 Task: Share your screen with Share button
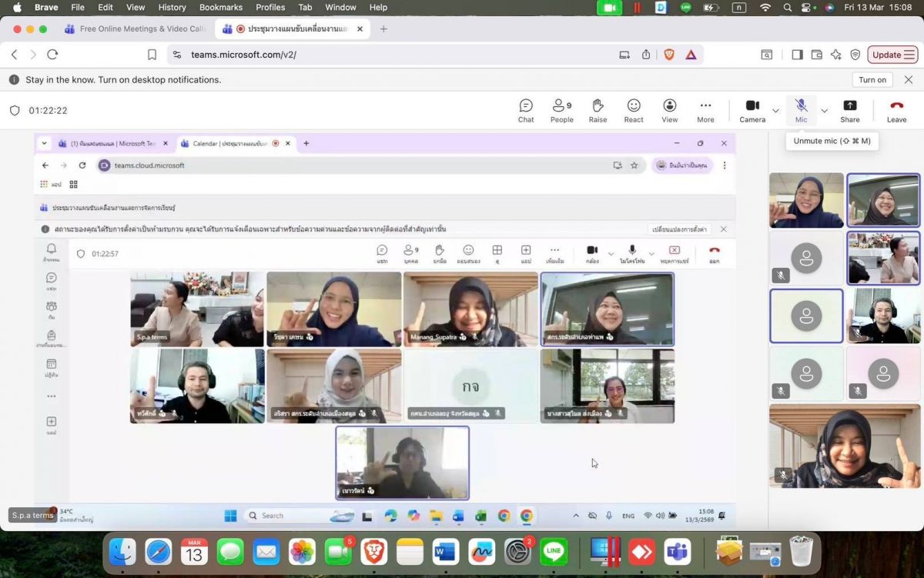pyautogui.click(x=850, y=110)
